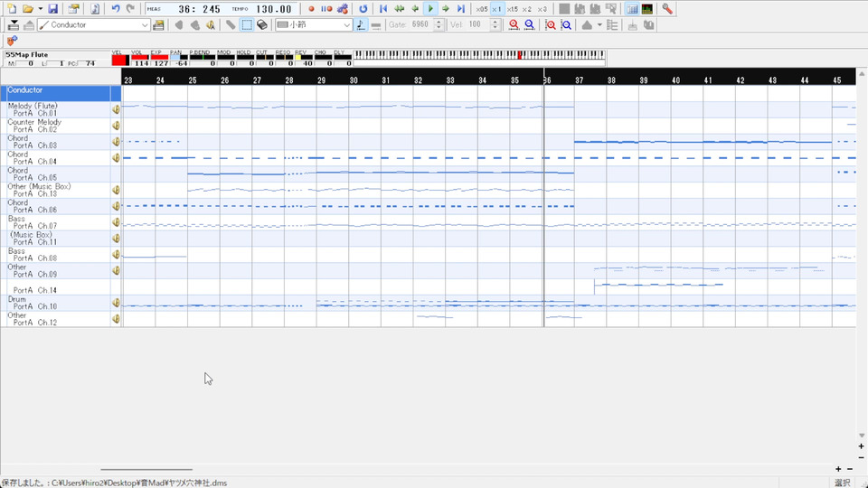
Task: Select the eraser tool
Action: (x=262, y=25)
